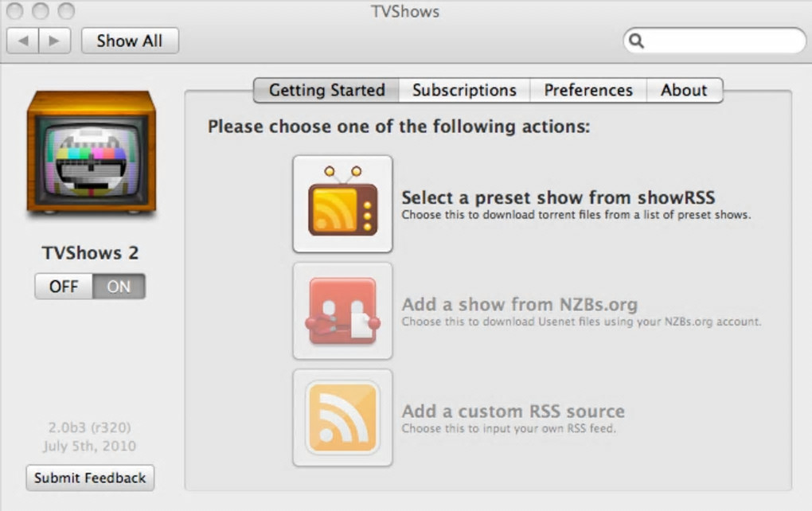Select a preset show from showRSS text
Viewport: 812px width, 511px height.
[x=557, y=197]
